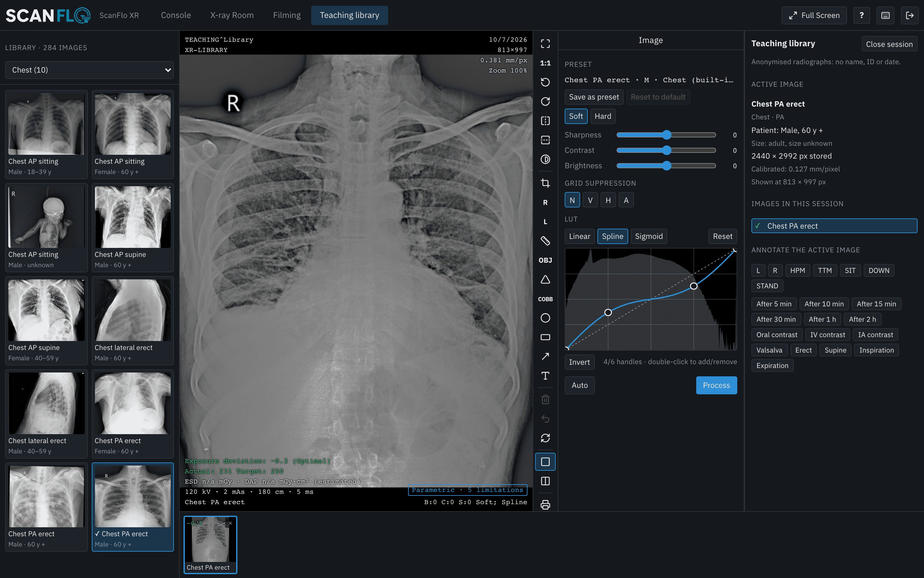Select the ruler measurement tool
This screenshot has width=924, height=578.
tap(545, 241)
